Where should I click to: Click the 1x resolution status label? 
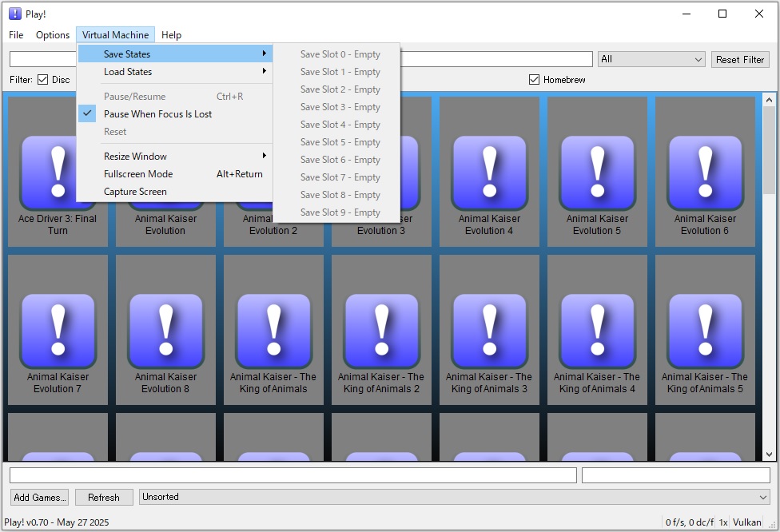tap(723, 522)
